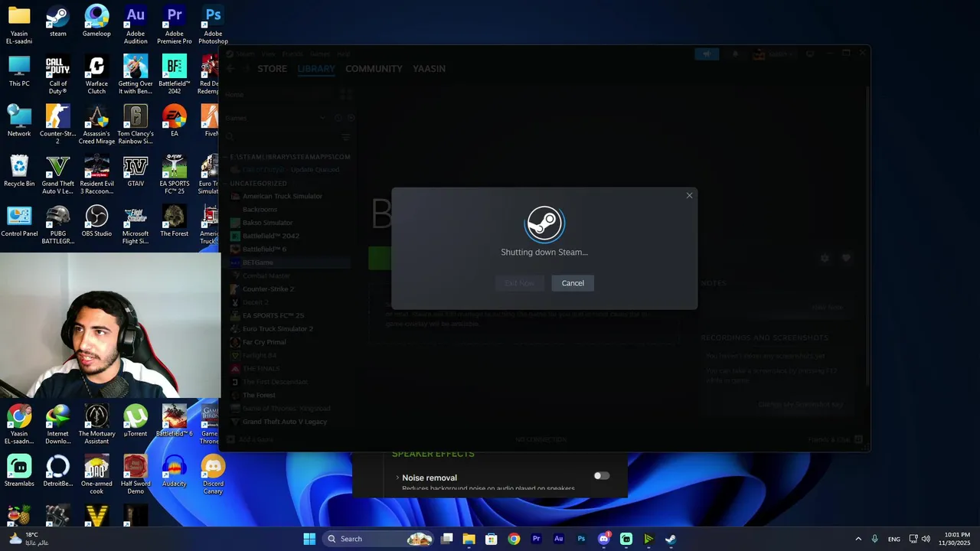Screen dimensions: 980x551
Task: Select the Counter-Strike 2 desktop shortcut
Action: click(57, 125)
